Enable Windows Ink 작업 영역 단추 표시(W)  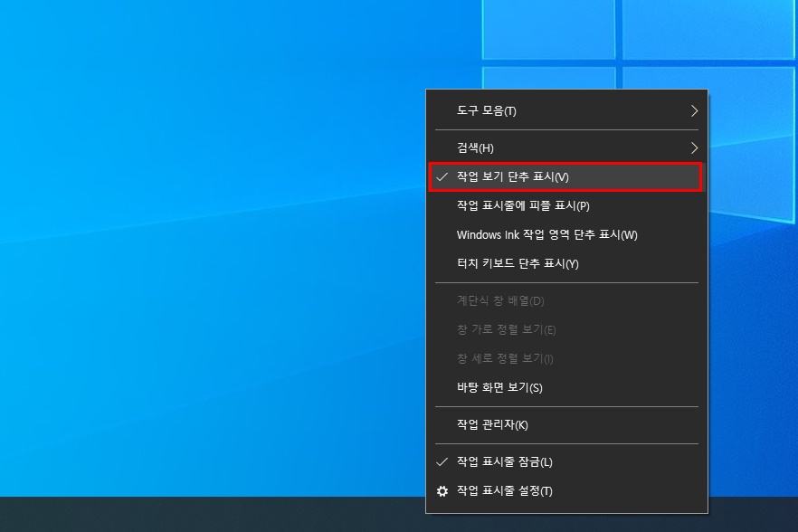pyautogui.click(x=547, y=237)
